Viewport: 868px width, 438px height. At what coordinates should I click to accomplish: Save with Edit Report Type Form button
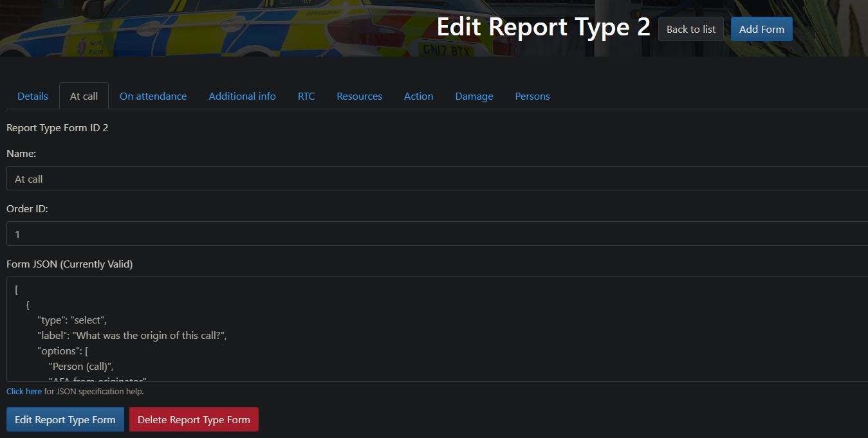tap(65, 419)
